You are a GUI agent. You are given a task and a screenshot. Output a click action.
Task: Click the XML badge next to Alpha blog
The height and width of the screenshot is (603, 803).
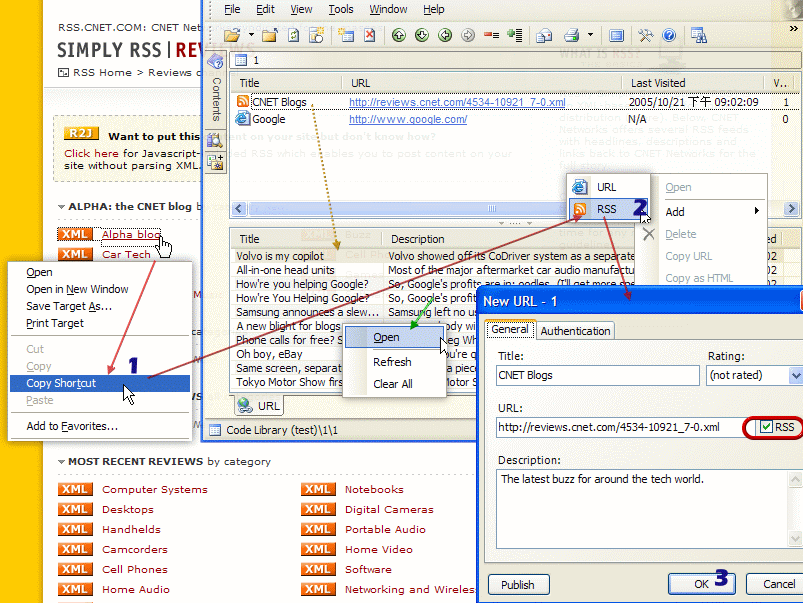(x=75, y=234)
